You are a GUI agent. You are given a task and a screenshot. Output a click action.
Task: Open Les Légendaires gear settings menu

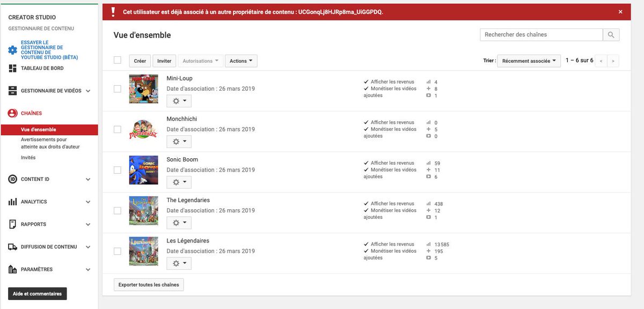[x=179, y=263]
